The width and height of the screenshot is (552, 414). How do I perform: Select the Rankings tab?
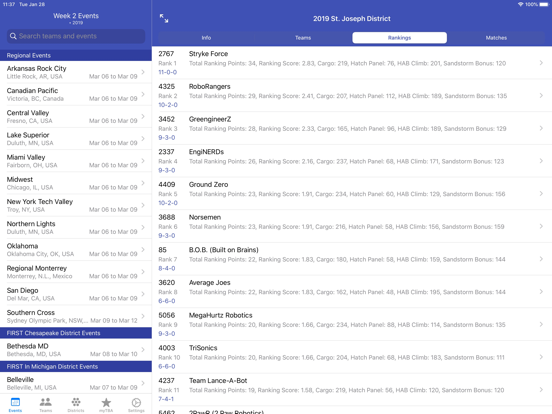point(400,38)
